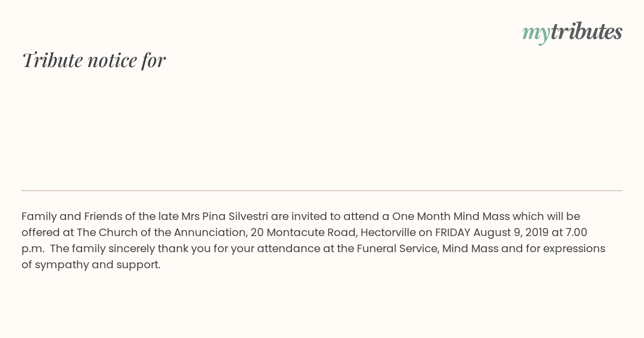Select the "Tribute notice for" heading
The width and height of the screenshot is (644, 338).
tap(93, 60)
